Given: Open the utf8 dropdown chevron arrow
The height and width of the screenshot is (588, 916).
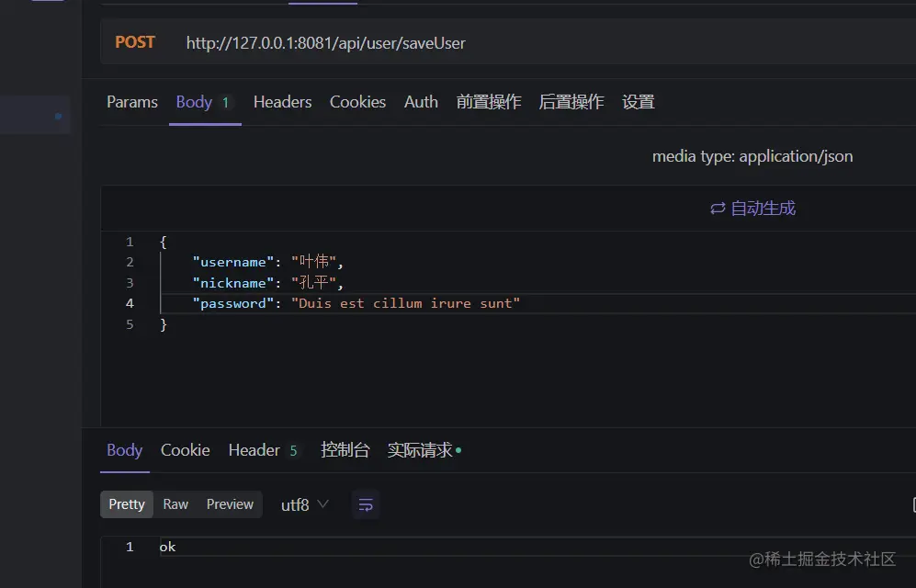Looking at the screenshot, I should 321,503.
